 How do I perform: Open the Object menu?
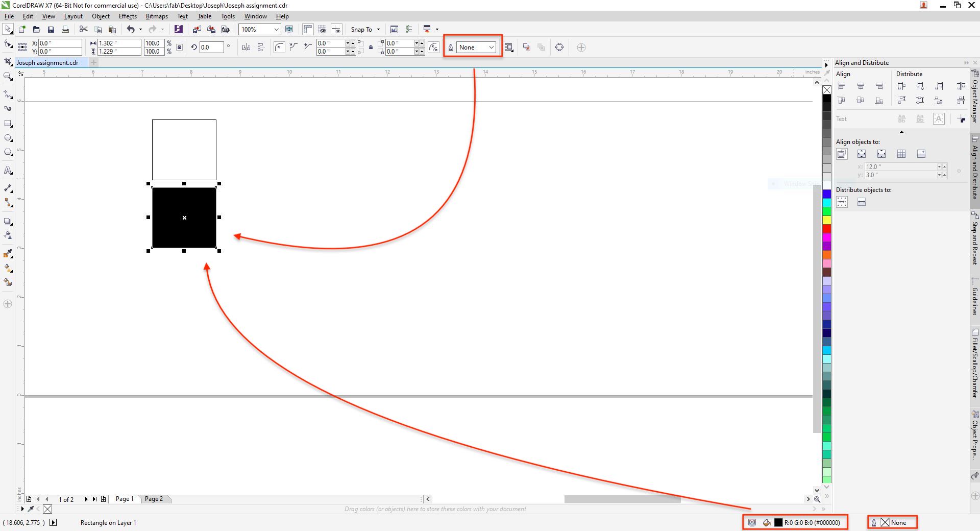click(x=101, y=16)
